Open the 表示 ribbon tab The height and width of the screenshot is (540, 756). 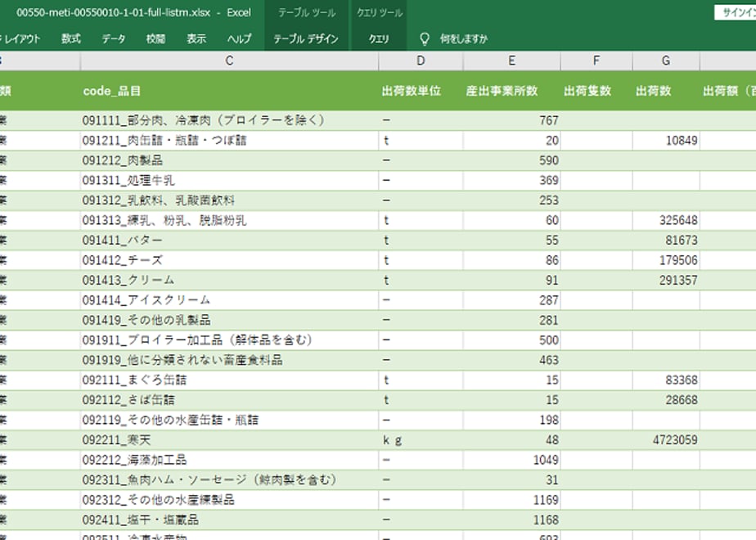pyautogui.click(x=196, y=39)
